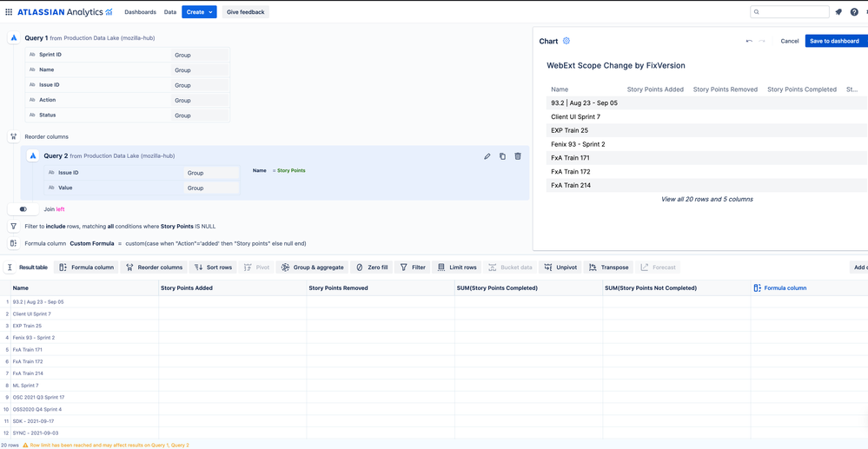868x449 pixels.
Task: Click the Custom Formula step text
Action: point(92,243)
